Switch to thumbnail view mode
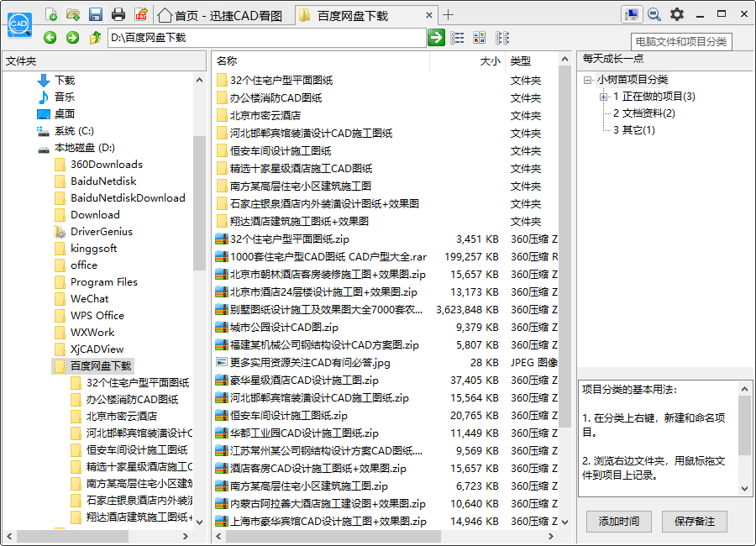Screen dimensions: 756x546 pos(480,38)
